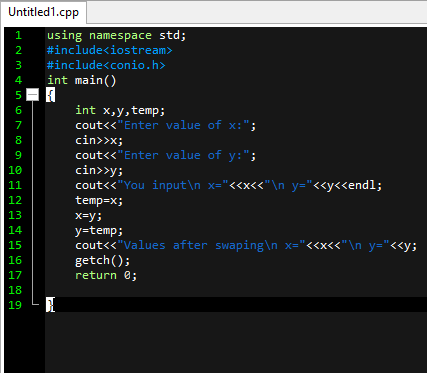Image resolution: width=427 pixels, height=373 pixels.
Task: Switch to the Untitled1.cpp tab
Action: coord(43,12)
